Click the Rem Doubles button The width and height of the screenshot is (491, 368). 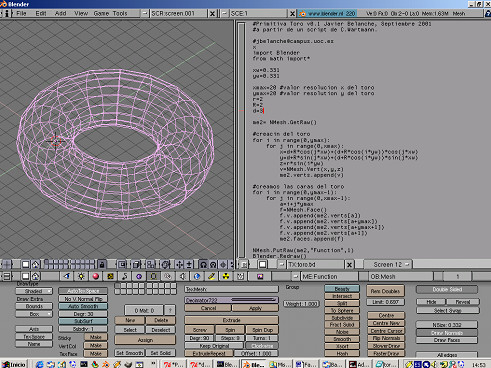(385, 291)
